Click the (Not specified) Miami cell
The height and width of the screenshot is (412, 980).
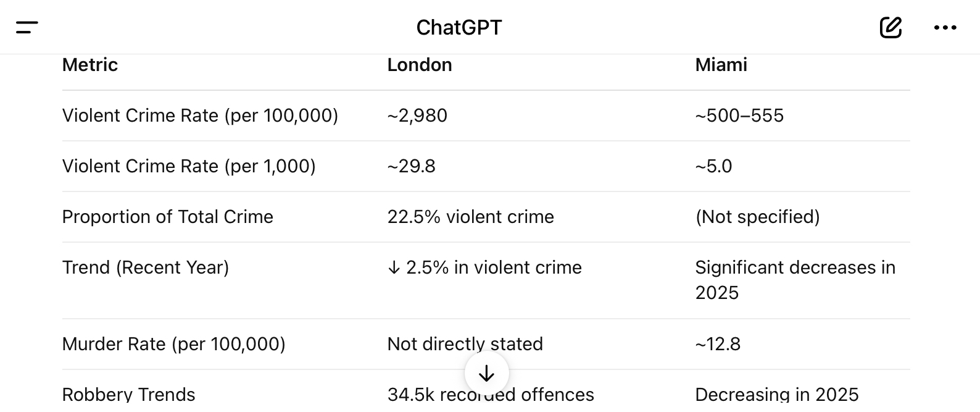coord(757,217)
